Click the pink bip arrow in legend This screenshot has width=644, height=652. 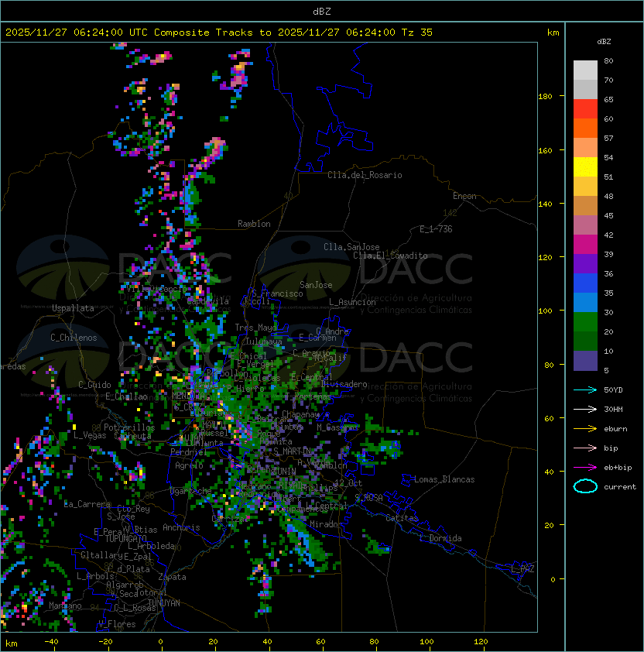click(x=585, y=448)
